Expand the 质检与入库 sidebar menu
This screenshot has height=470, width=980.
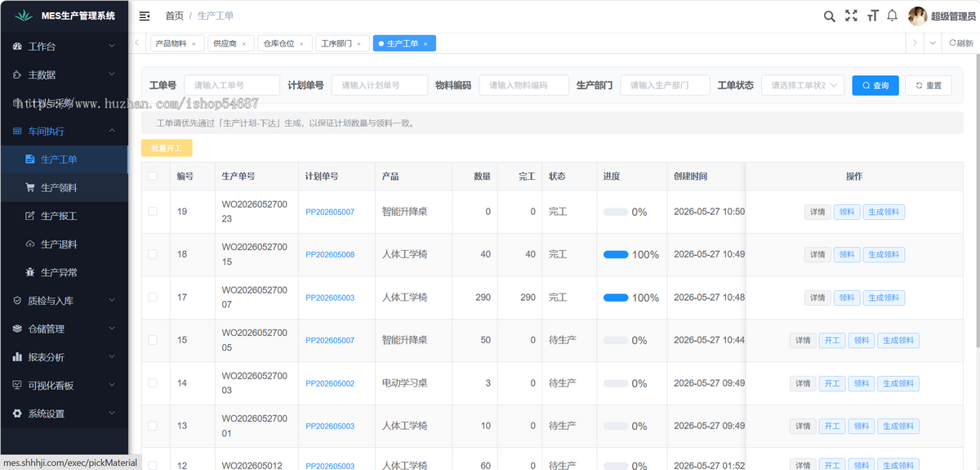[112, 301]
